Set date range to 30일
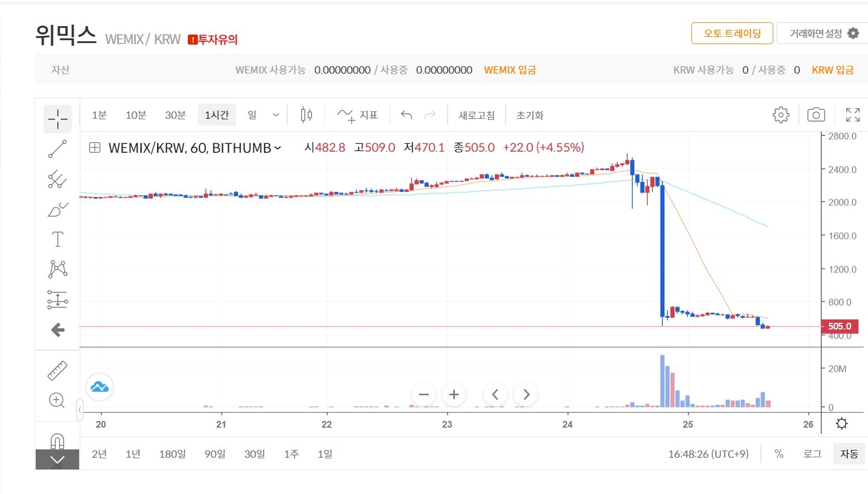The image size is (868, 494). tap(255, 454)
